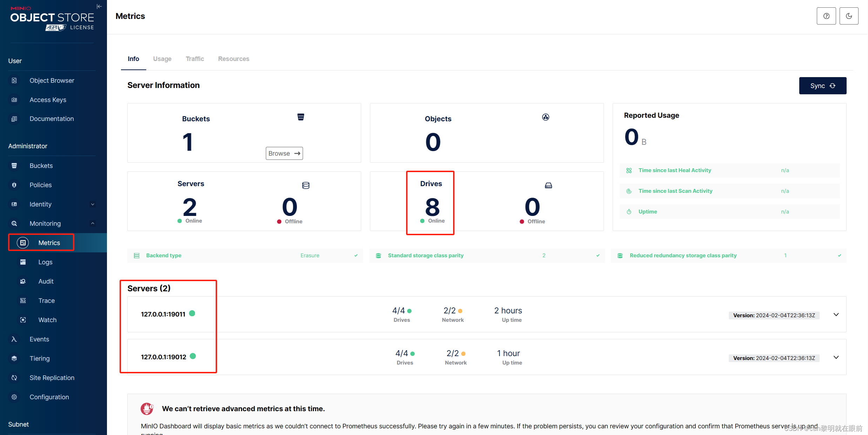Expand server 127.0.0.1:19012 details
868x435 pixels.
point(836,358)
